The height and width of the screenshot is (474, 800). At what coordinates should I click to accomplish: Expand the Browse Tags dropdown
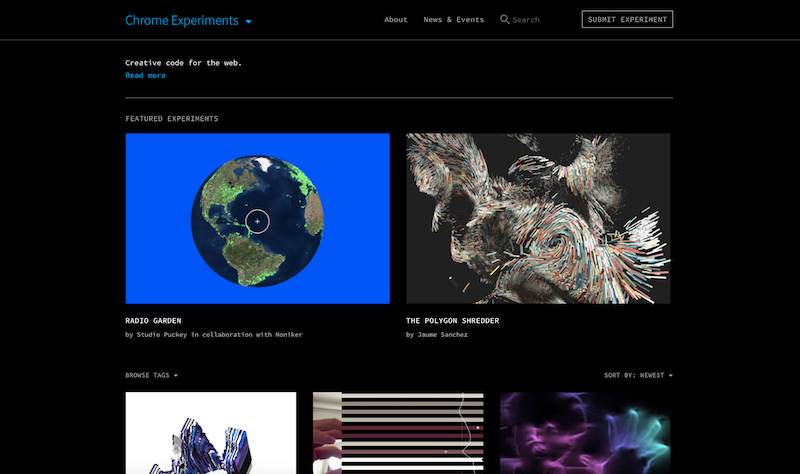coord(152,375)
